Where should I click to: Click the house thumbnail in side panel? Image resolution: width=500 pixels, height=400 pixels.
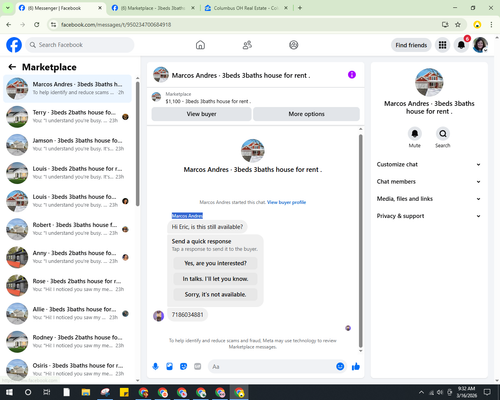[x=429, y=82]
